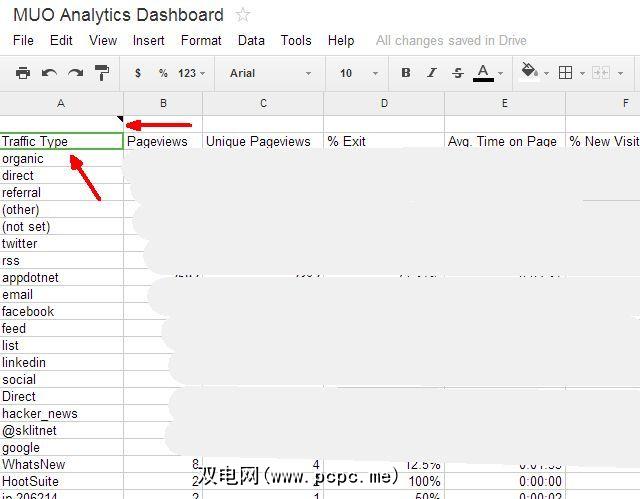This screenshot has height=499, width=640.
Task: Select the 'referral' cell
Action: [61, 192]
